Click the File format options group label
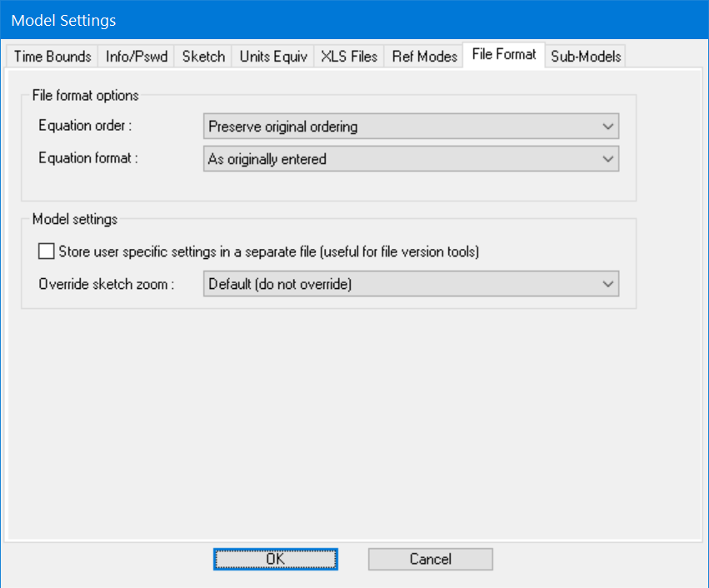 pos(85,95)
